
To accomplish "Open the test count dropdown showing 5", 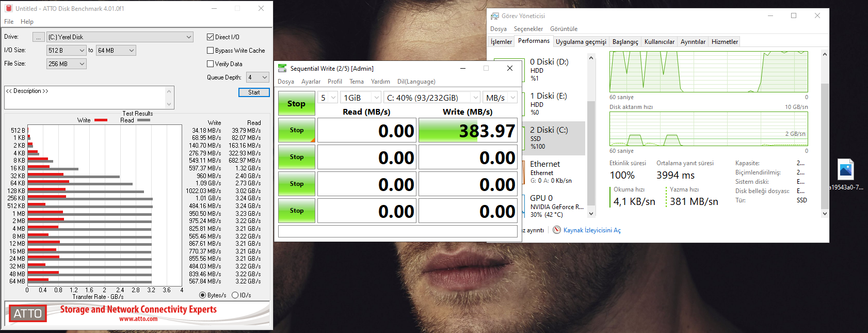I will tap(328, 98).
